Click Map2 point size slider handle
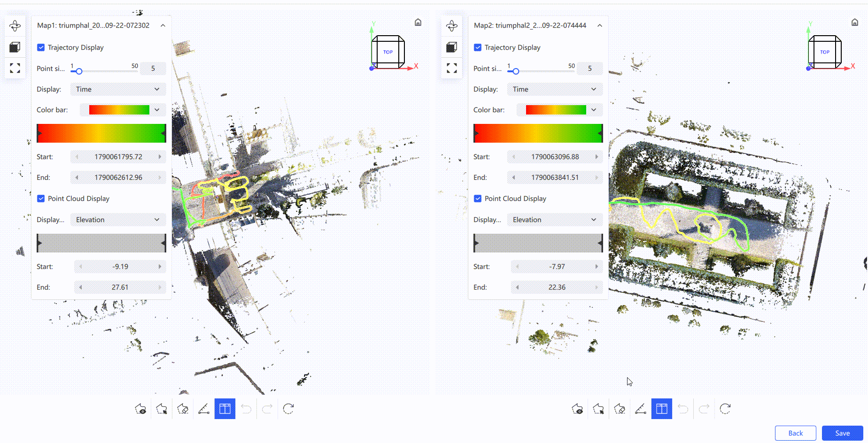 pyautogui.click(x=516, y=71)
